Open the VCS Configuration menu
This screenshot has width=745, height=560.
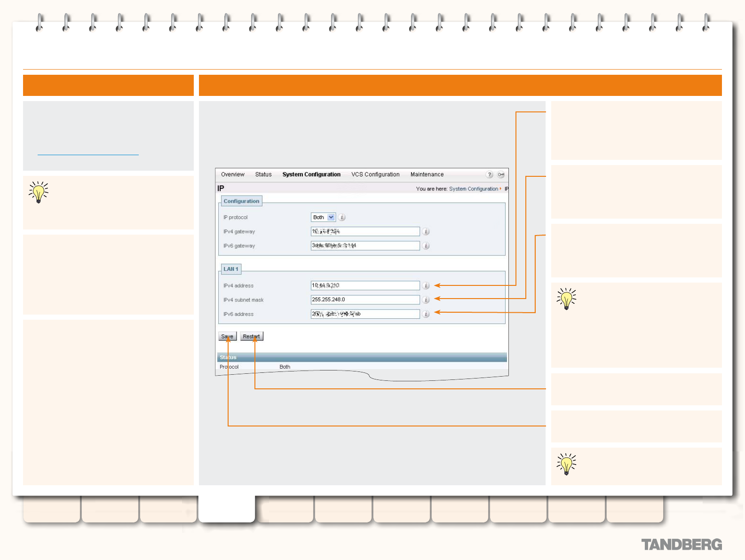375,174
